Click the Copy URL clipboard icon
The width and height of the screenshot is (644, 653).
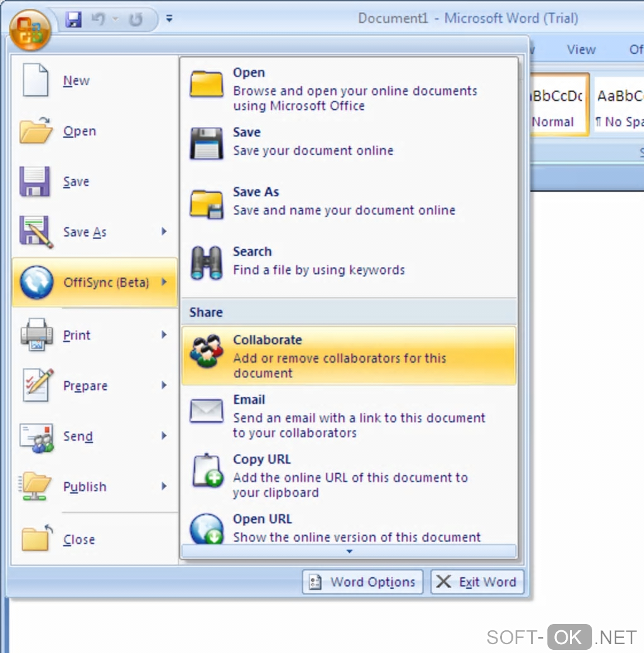point(207,470)
